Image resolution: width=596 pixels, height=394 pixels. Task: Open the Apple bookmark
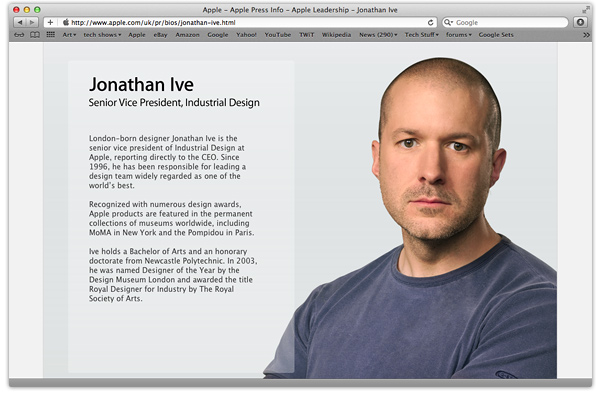[137, 35]
